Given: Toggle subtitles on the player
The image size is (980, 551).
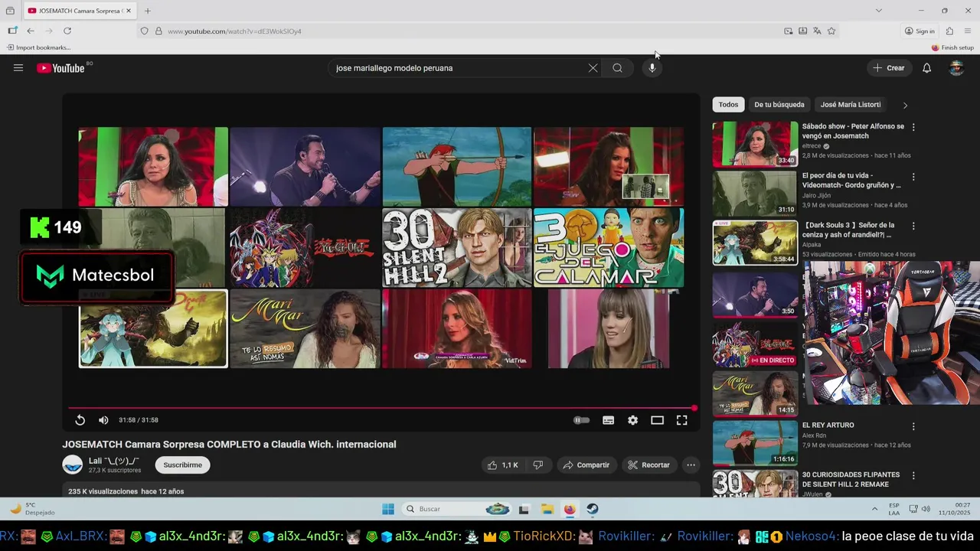Looking at the screenshot, I should 608,420.
